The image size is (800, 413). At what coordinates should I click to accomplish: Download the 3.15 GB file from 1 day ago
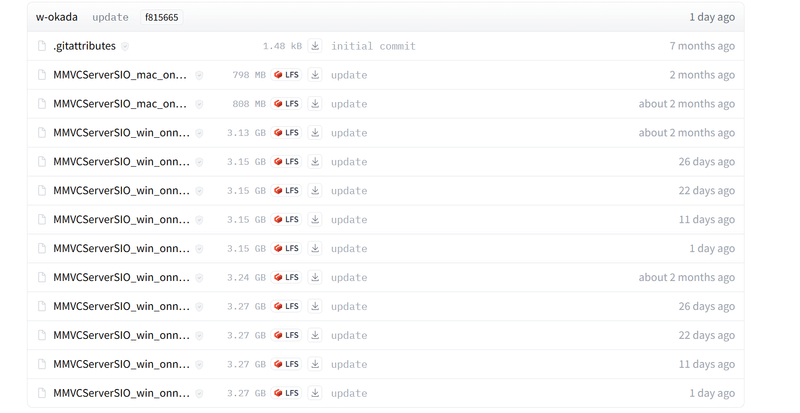pyautogui.click(x=315, y=249)
